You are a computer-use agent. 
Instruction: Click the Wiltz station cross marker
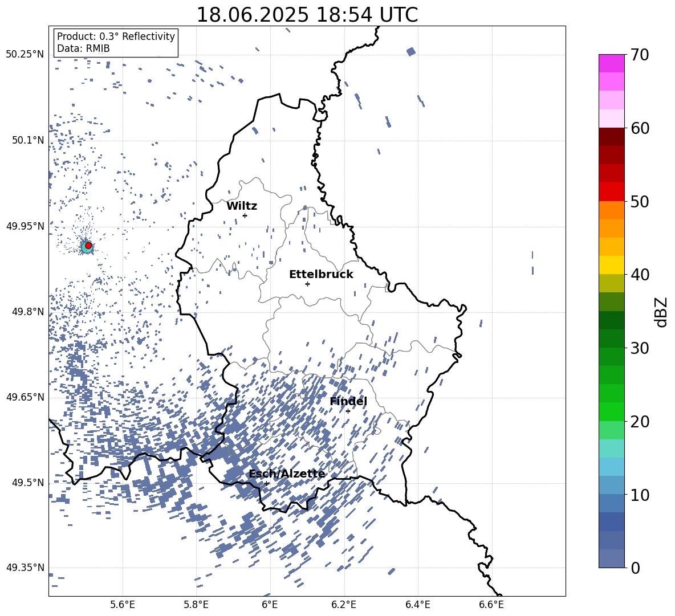coord(245,215)
